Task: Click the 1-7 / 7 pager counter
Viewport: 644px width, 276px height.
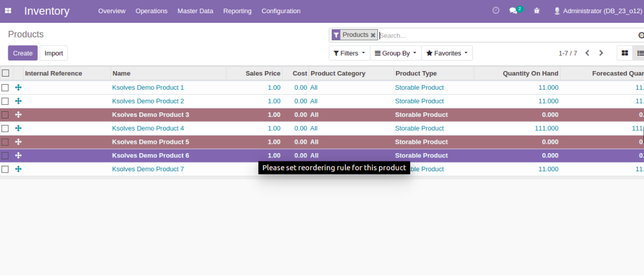Action: click(x=568, y=53)
